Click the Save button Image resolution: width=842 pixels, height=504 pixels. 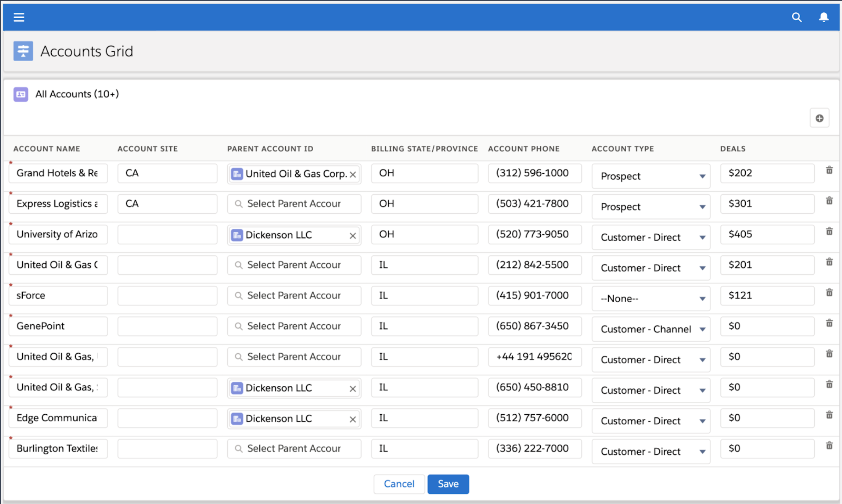pos(448,484)
